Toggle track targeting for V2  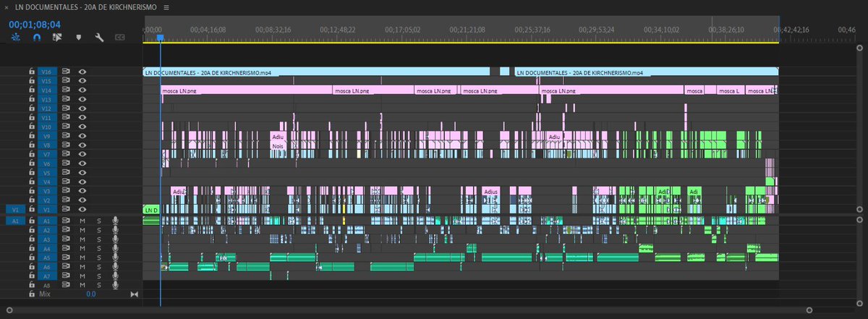[x=48, y=200]
